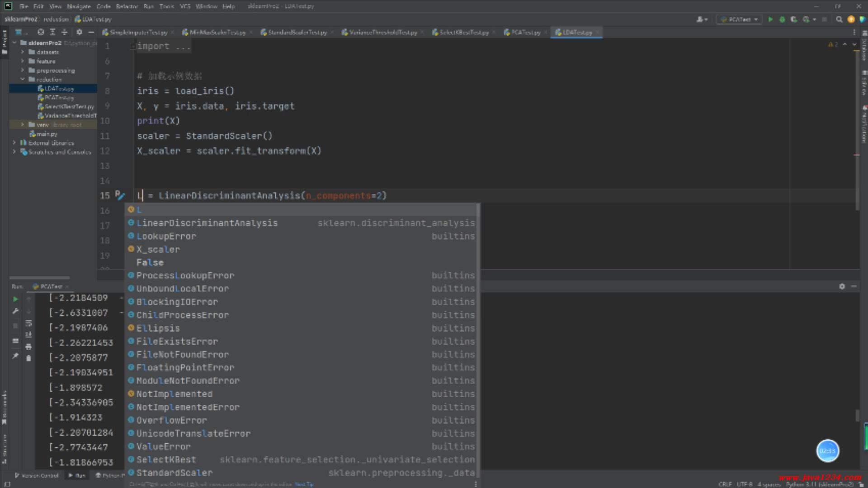Start debugging with the bug icon
Image resolution: width=868 pixels, height=488 pixels.
point(782,19)
